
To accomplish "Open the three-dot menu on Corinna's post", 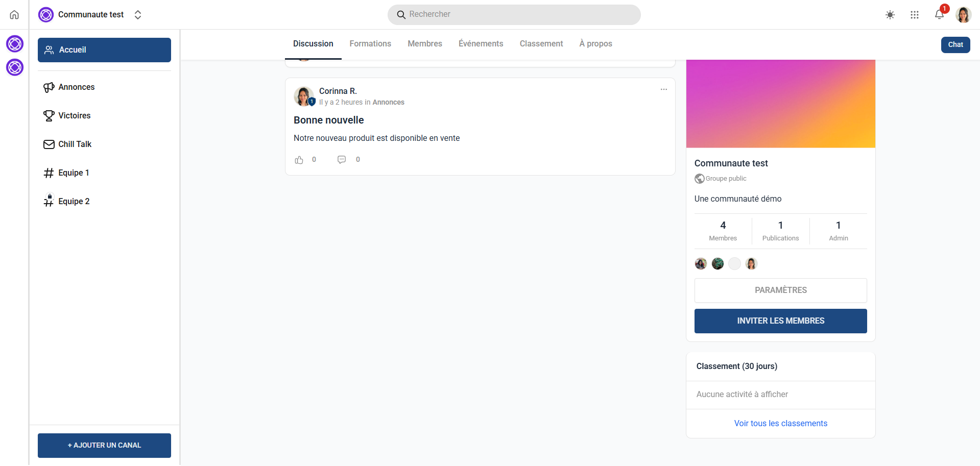I will [x=663, y=89].
